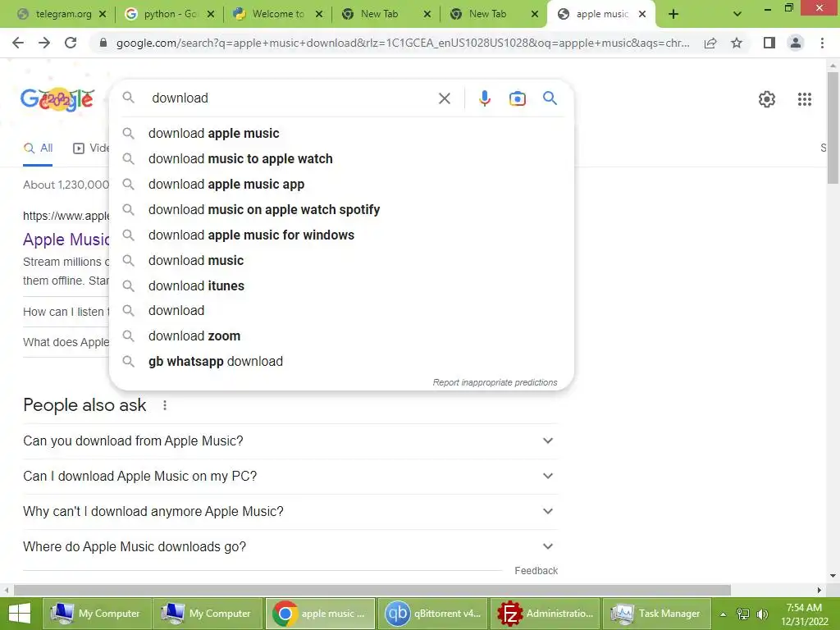Open the taskbar clock showing 7:54 AM

coord(804,614)
